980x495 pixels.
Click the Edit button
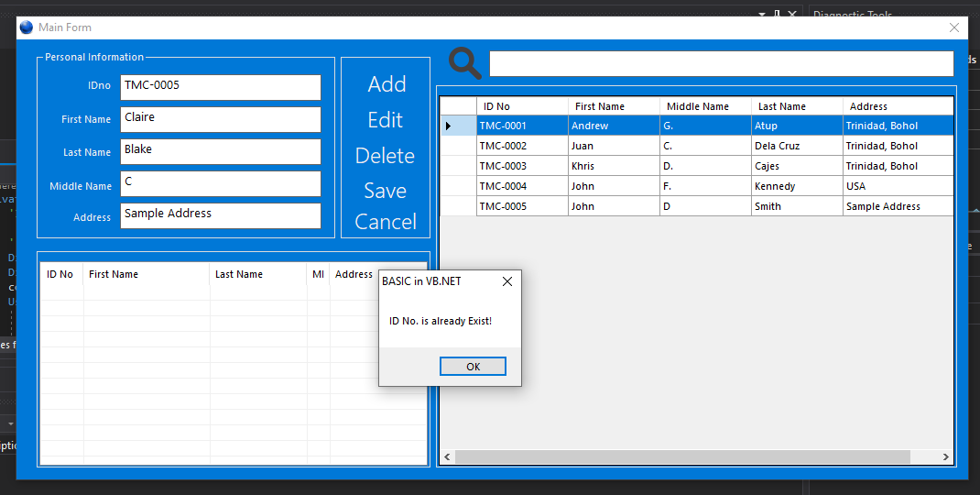tap(386, 120)
